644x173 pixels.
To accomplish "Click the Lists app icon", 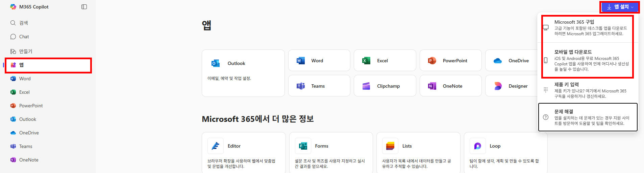I will coord(390,146).
